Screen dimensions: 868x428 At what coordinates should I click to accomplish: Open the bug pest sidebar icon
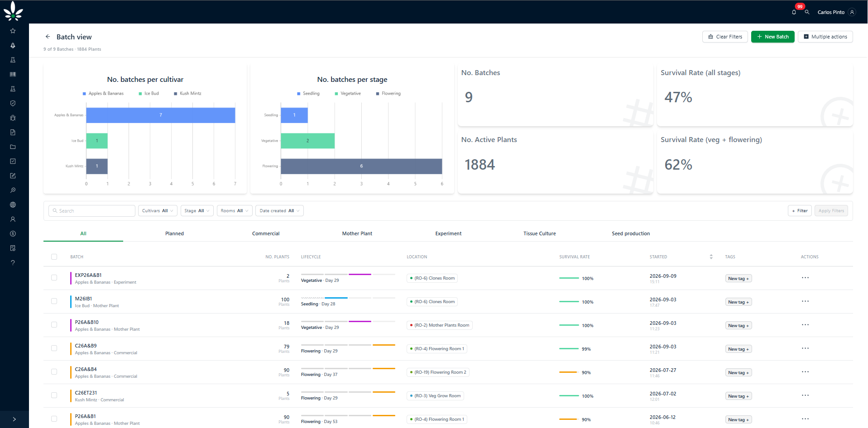(x=13, y=118)
